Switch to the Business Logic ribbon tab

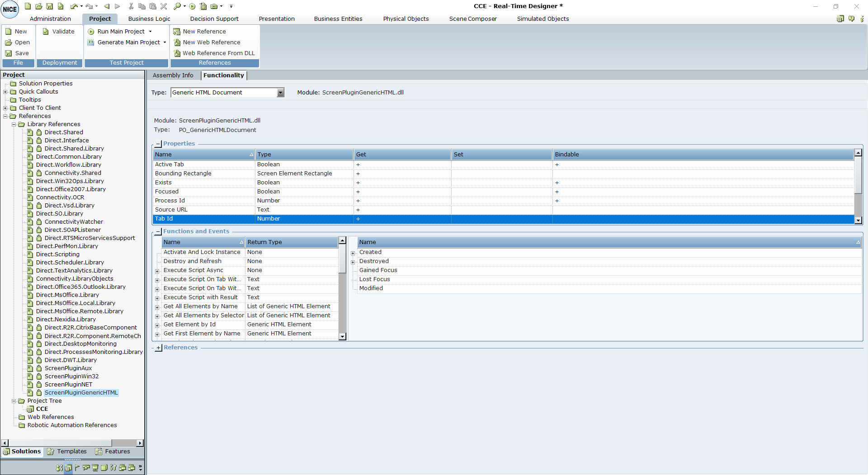tap(149, 19)
